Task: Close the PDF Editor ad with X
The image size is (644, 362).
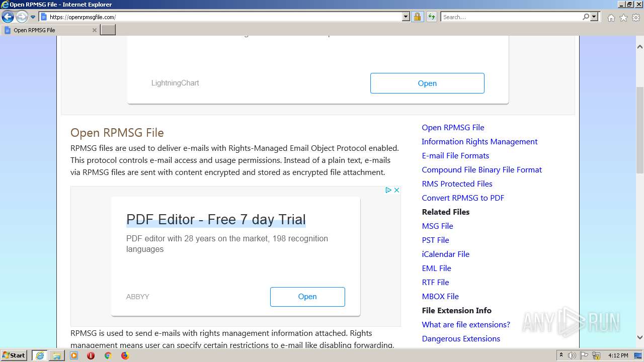Action: click(396, 190)
